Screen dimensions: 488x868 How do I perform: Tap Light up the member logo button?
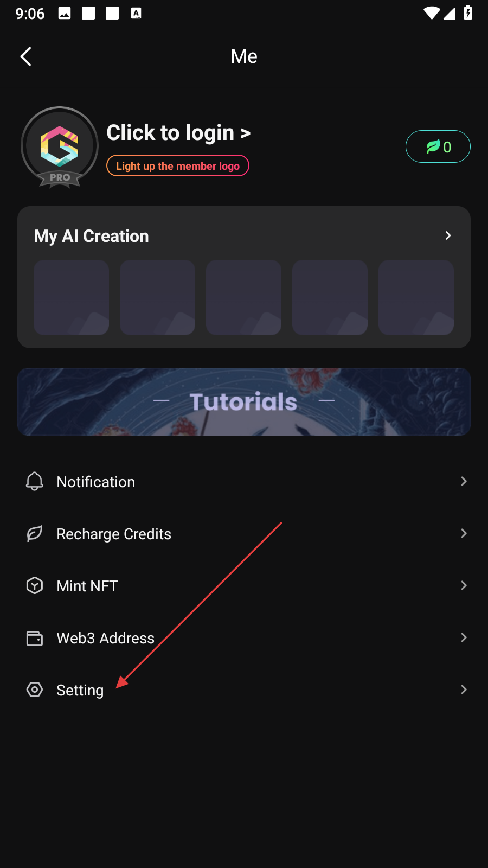point(178,166)
